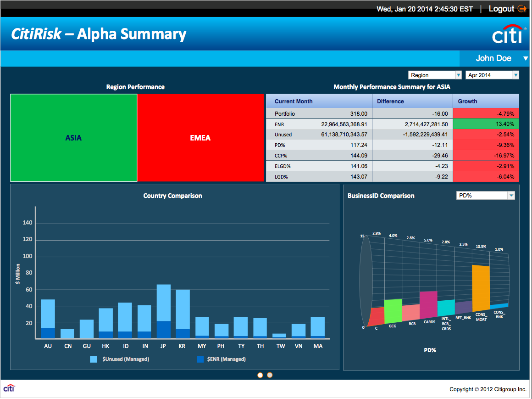The width and height of the screenshot is (532, 399).
Task: Click the Country Comparison chart title
Action: (x=173, y=196)
